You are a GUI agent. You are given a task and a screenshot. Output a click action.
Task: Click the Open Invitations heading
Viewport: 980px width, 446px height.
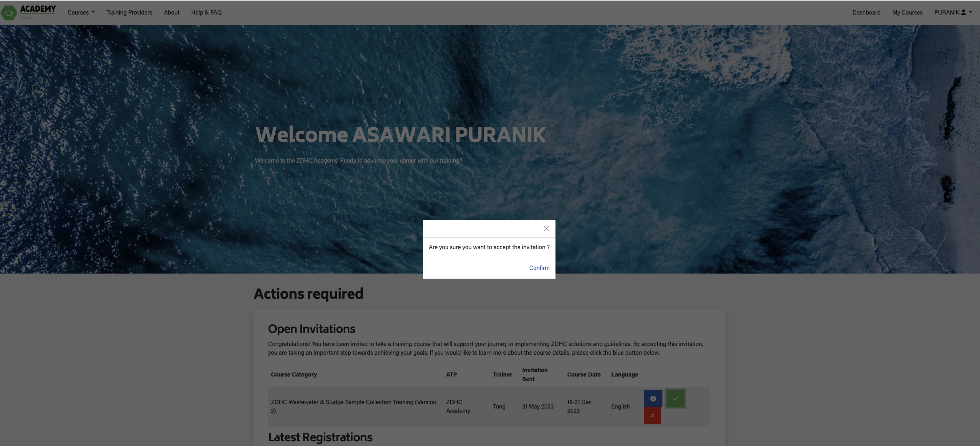pos(312,329)
